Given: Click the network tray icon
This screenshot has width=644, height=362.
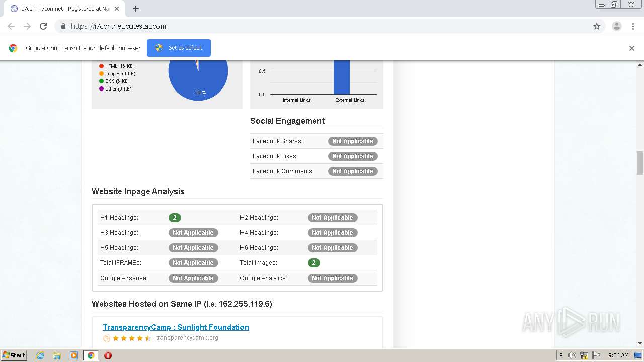Looking at the screenshot, I should point(584,355).
